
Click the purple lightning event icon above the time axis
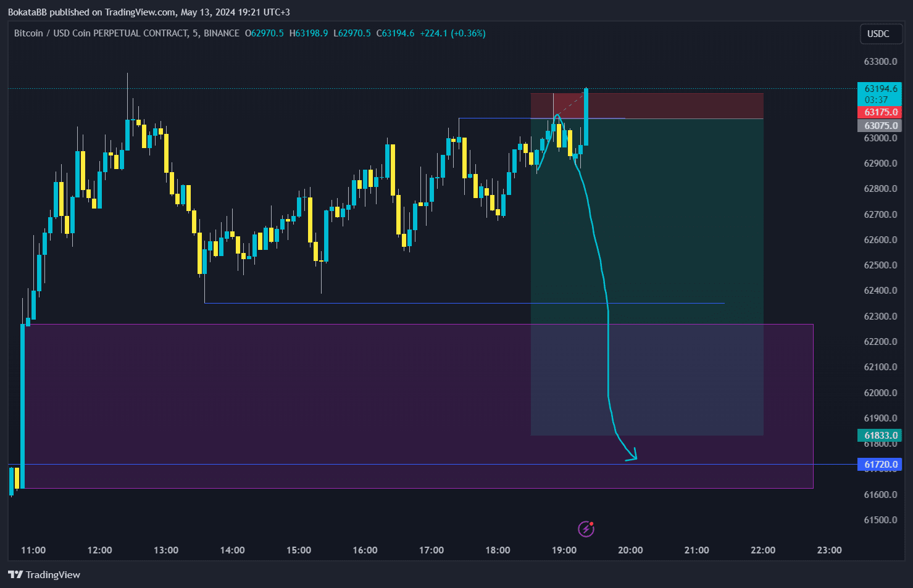coord(585,529)
